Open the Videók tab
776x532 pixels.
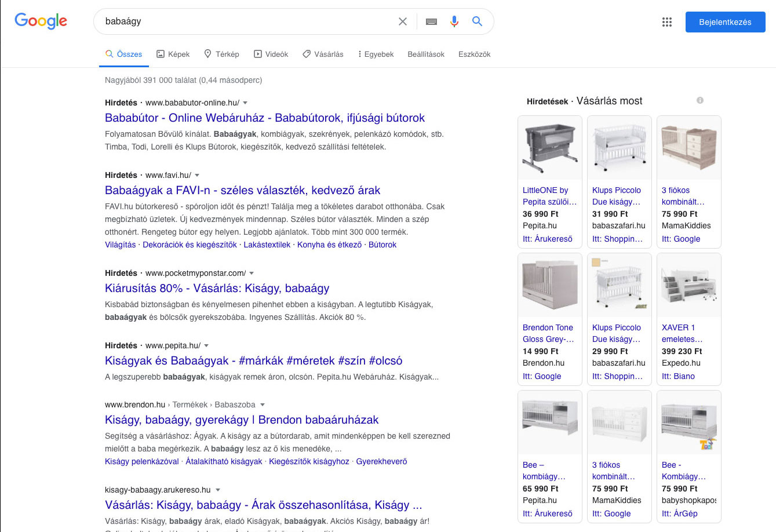point(271,54)
